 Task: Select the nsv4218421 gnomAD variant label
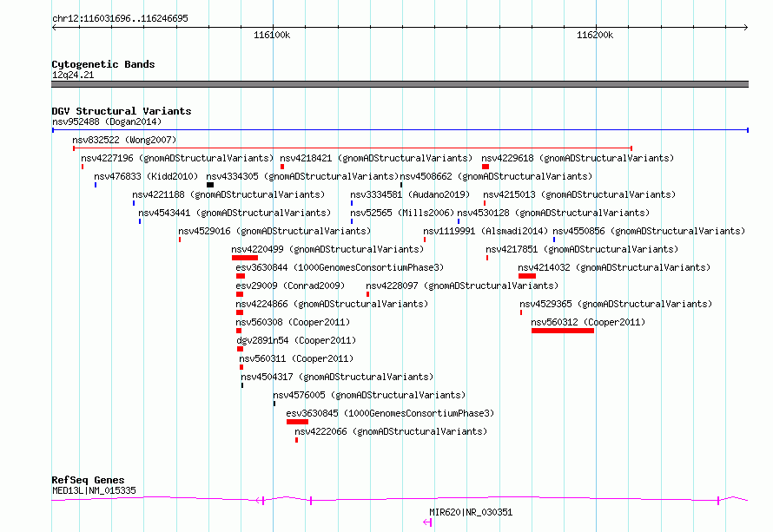click(x=376, y=158)
